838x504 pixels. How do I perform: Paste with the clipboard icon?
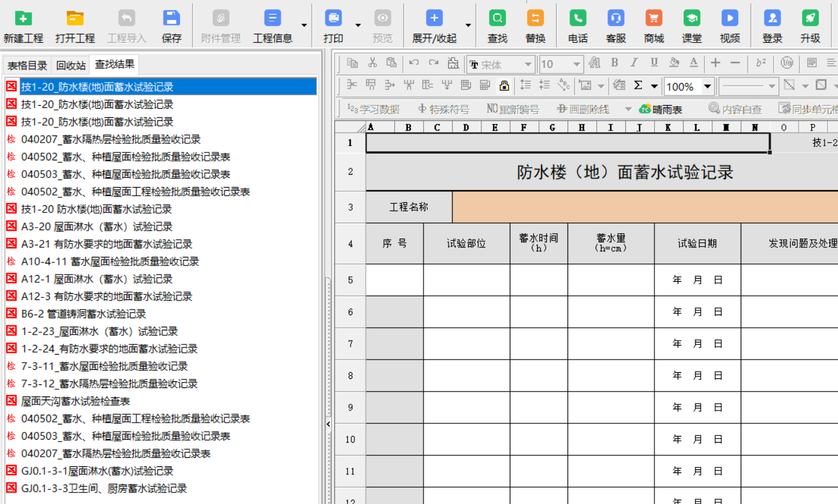click(391, 63)
